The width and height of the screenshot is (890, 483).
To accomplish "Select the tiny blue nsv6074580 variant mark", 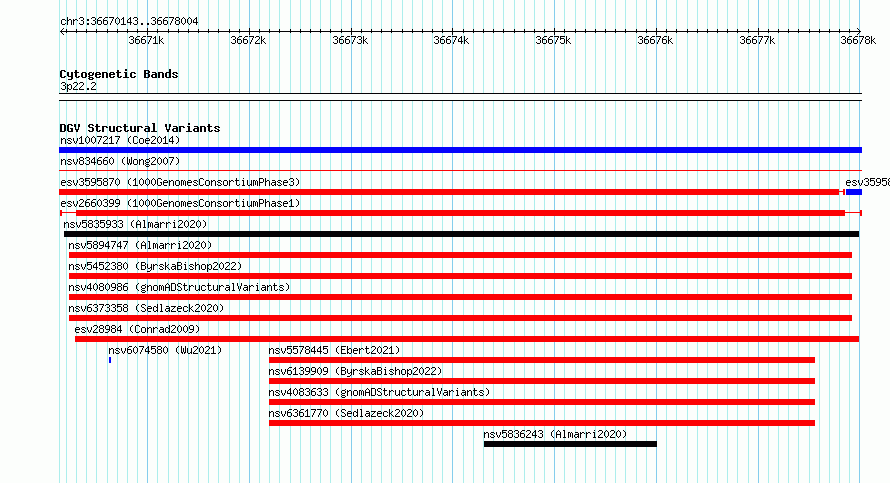I will click(x=110, y=360).
